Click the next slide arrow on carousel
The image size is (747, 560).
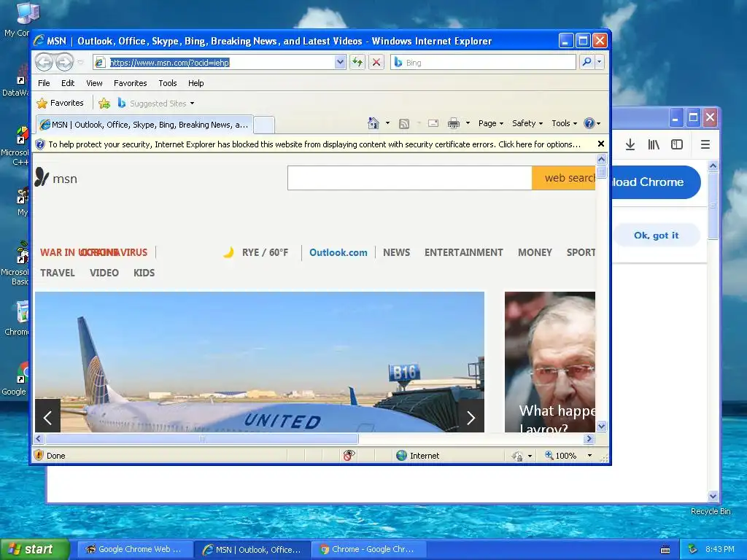click(471, 418)
